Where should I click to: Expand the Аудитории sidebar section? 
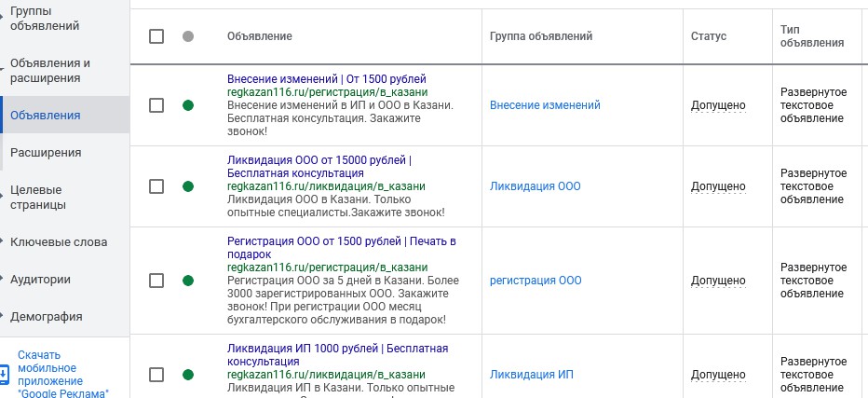point(40,280)
